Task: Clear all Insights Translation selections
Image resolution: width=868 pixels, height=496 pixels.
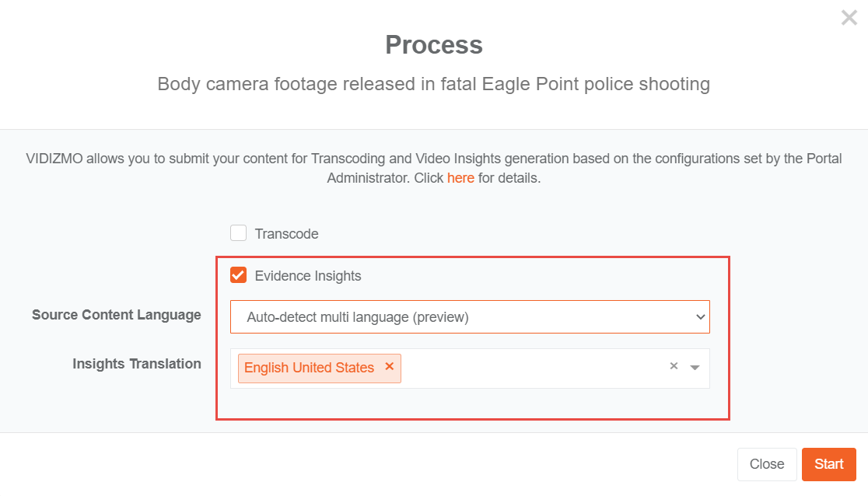Action: tap(674, 367)
